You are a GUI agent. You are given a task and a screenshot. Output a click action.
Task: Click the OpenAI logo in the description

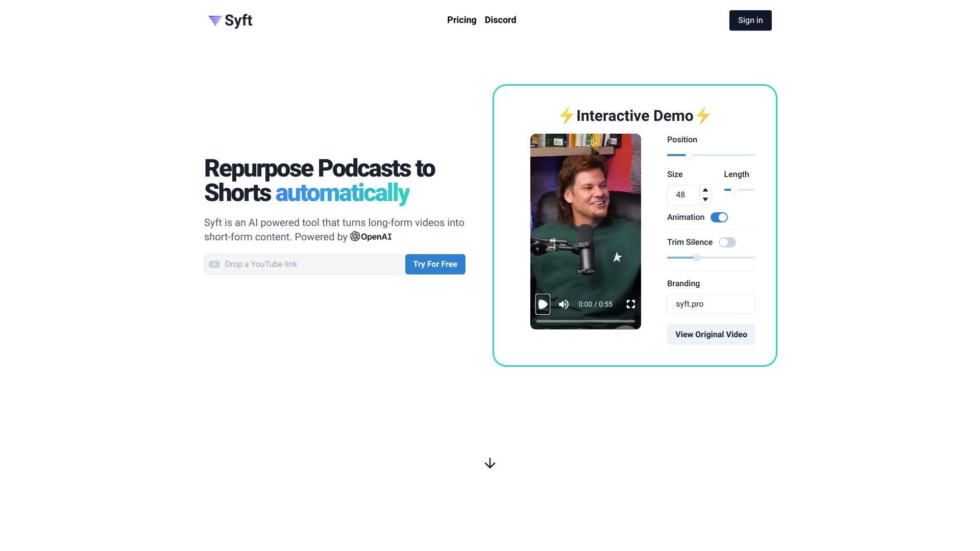coord(355,236)
